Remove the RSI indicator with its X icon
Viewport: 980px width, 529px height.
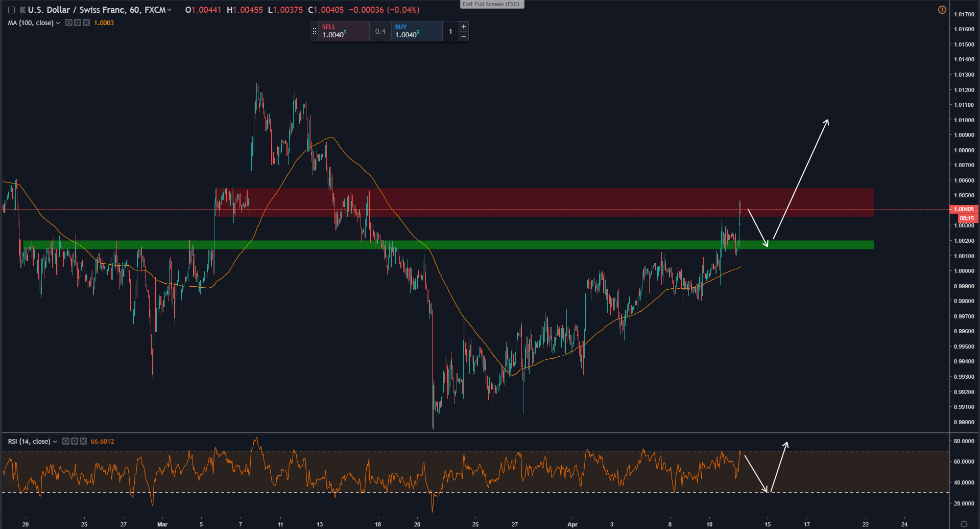click(x=83, y=441)
